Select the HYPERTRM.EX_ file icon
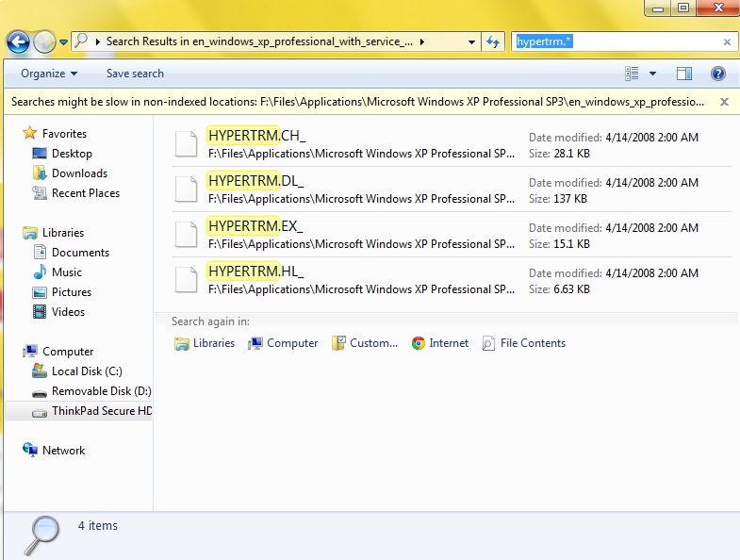The height and width of the screenshot is (560, 740). pyautogui.click(x=186, y=234)
